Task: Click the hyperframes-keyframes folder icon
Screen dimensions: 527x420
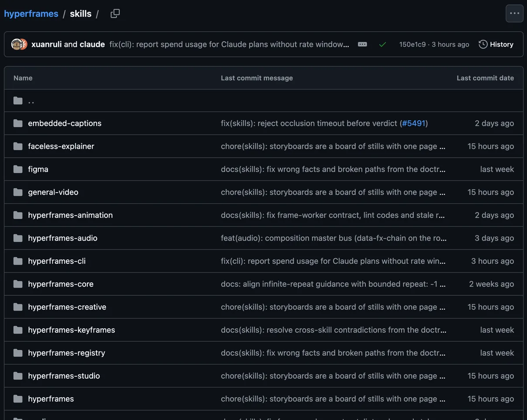Action: tap(18, 330)
